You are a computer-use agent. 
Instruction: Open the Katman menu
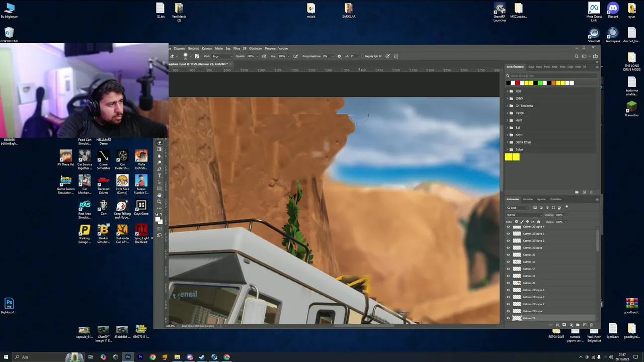point(207,48)
